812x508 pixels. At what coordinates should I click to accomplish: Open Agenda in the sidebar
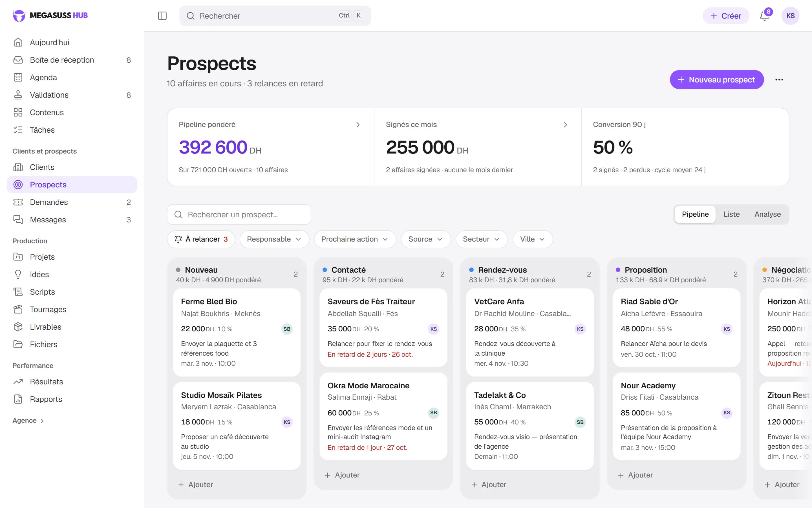72,77
